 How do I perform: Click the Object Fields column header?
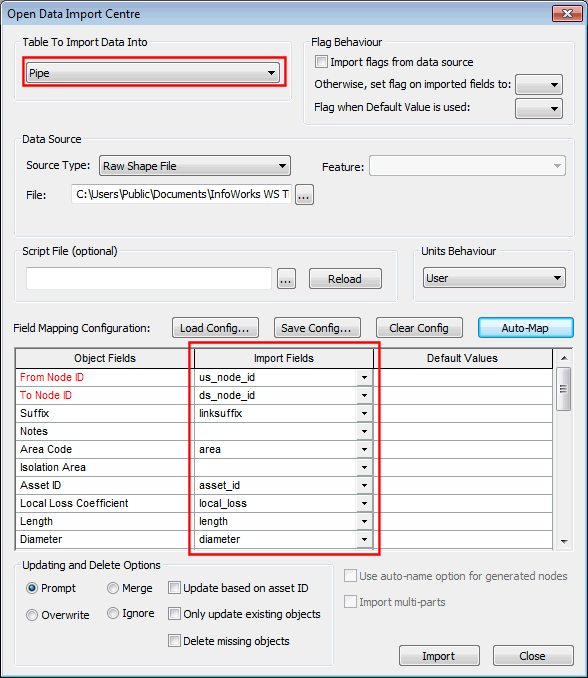105,358
